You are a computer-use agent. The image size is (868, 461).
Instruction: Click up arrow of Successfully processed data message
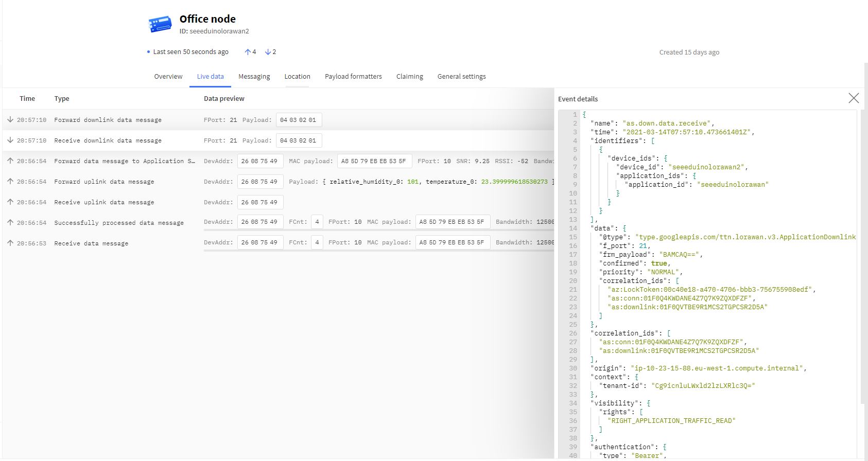[x=10, y=222]
